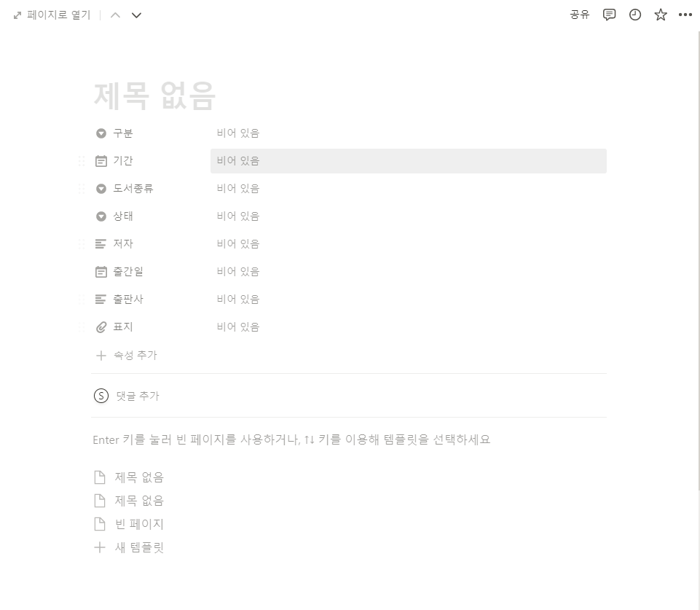Upload a file to 표지 field
Image resolution: width=700 pixels, height=610 pixels.
[409, 327]
